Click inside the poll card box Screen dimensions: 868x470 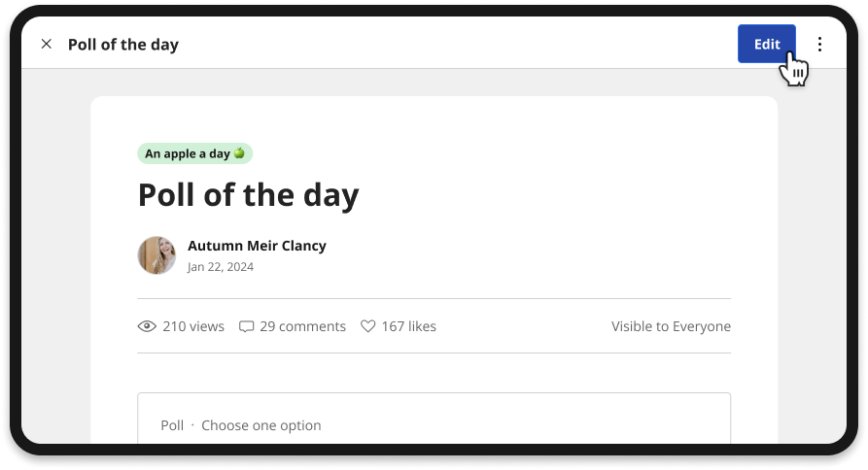coord(434,418)
